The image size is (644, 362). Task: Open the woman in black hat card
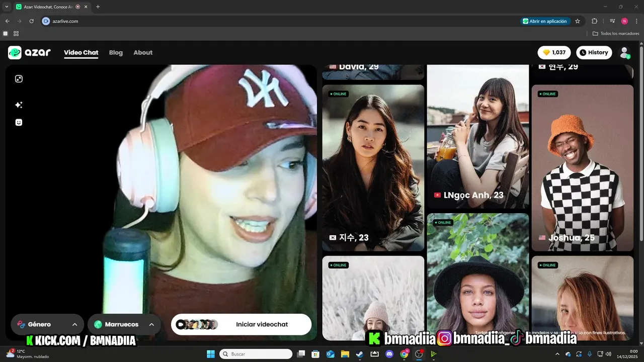coord(477,277)
